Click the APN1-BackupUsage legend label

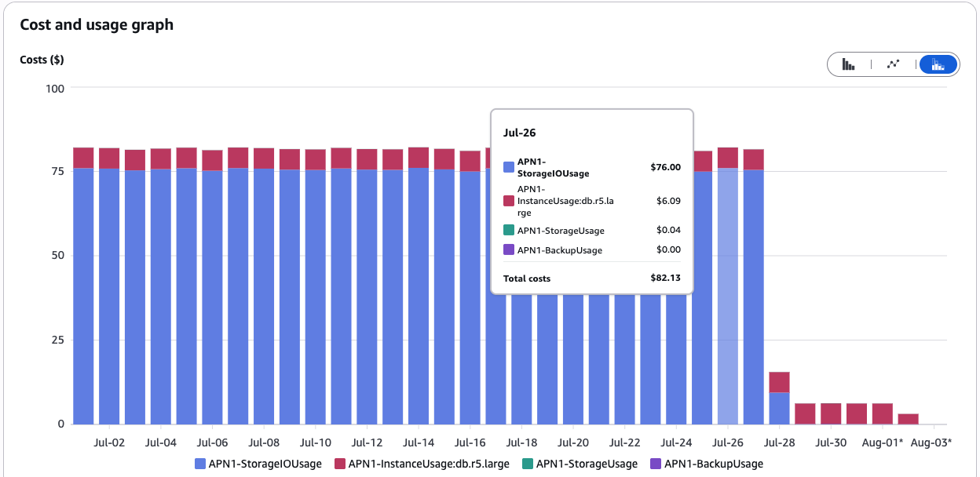(714, 464)
